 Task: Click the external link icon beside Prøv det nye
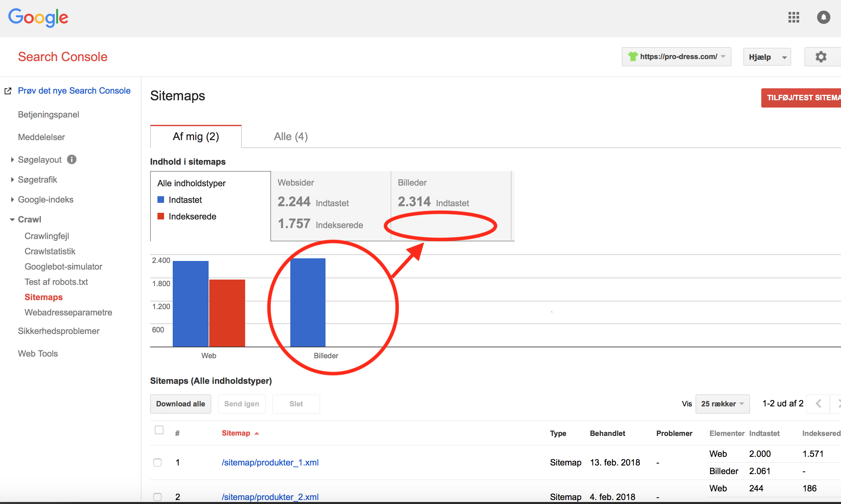pyautogui.click(x=8, y=91)
